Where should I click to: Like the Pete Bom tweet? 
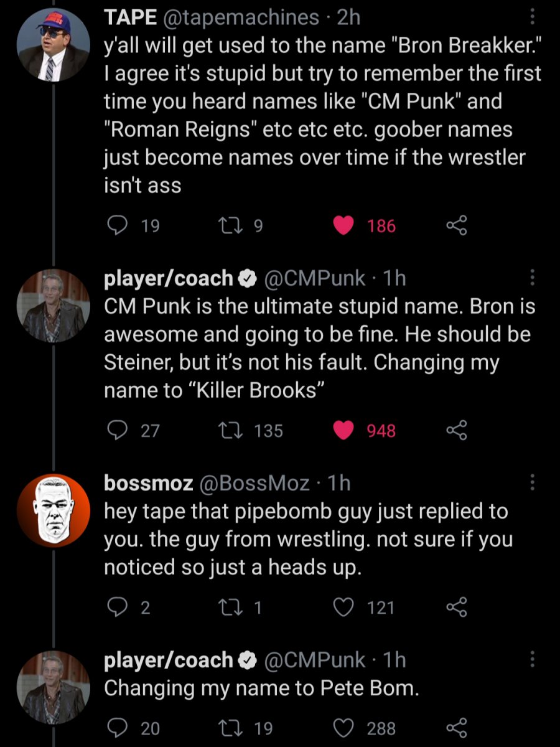[344, 728]
